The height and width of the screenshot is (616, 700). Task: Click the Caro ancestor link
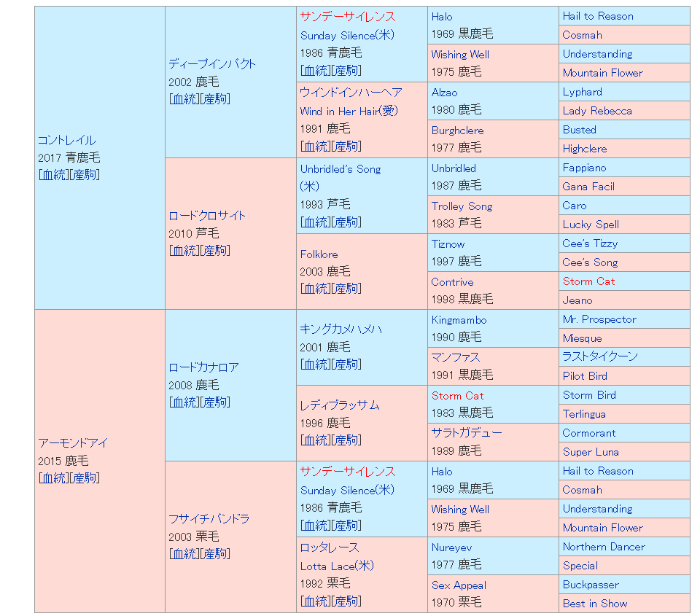pyautogui.click(x=575, y=206)
